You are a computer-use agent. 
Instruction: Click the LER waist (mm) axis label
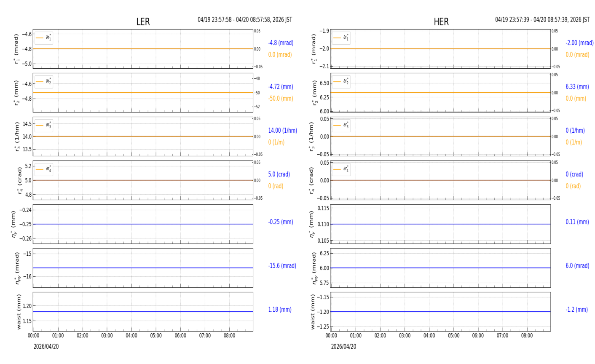tap(18, 312)
